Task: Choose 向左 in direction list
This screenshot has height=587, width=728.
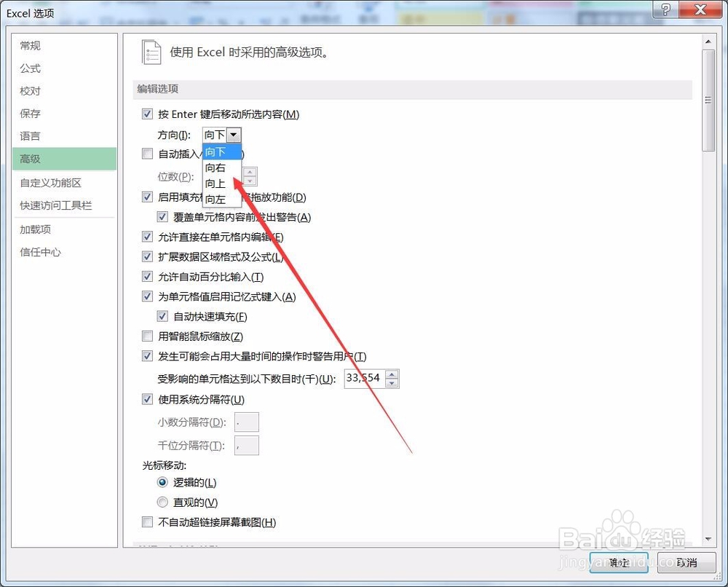Action: pos(222,200)
